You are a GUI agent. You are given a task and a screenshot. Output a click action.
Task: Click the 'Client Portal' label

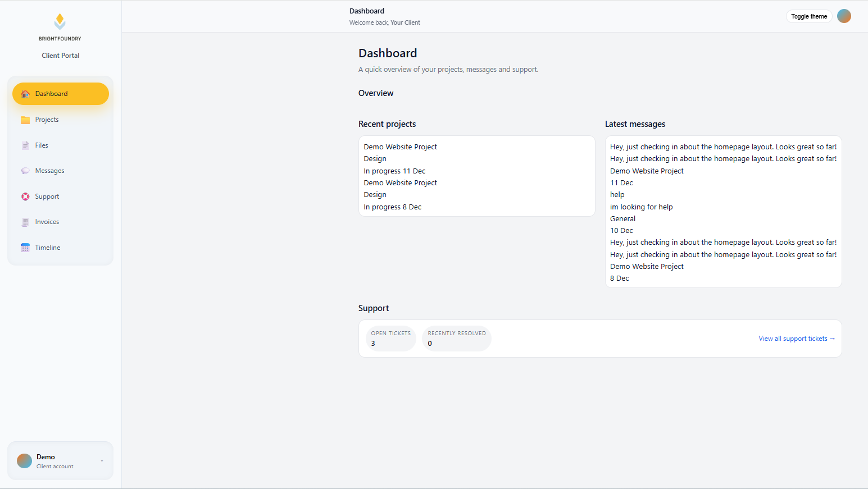pos(61,56)
